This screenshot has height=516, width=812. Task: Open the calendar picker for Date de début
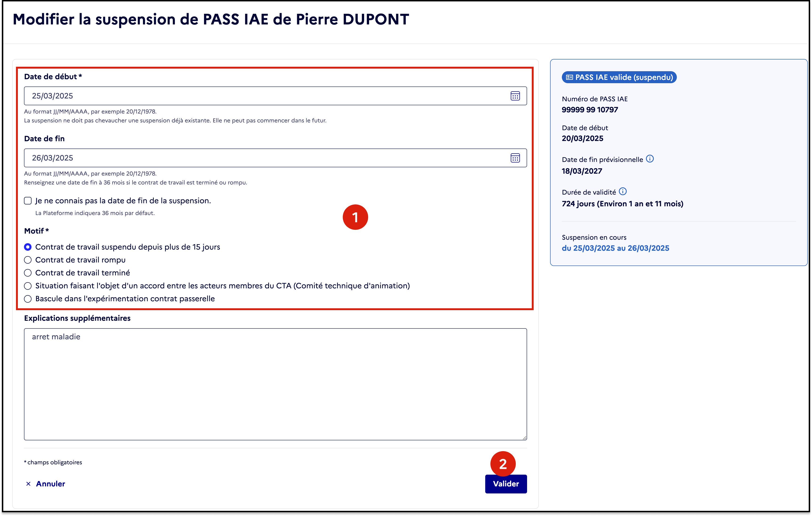click(x=515, y=96)
